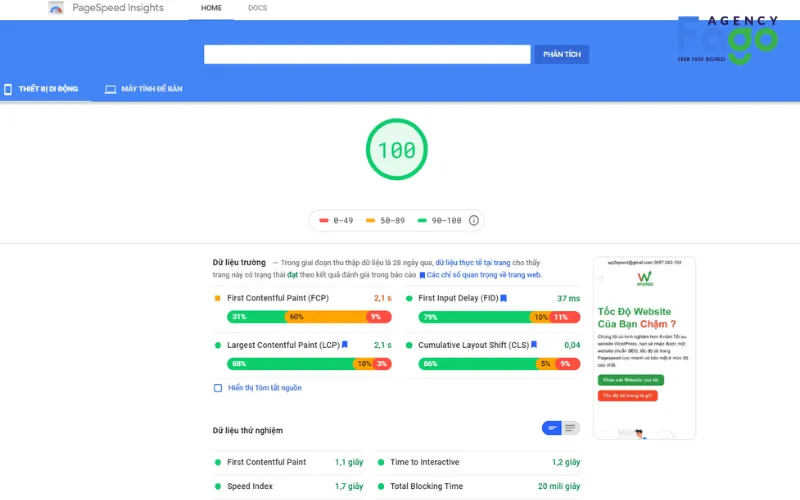Click the FCP distribution bar

coord(309,317)
